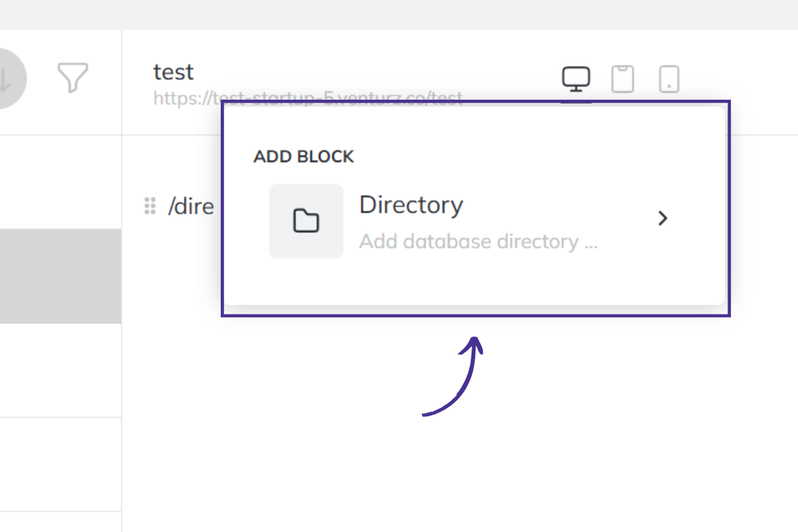
Task: Click the "test" page title
Action: [x=173, y=71]
